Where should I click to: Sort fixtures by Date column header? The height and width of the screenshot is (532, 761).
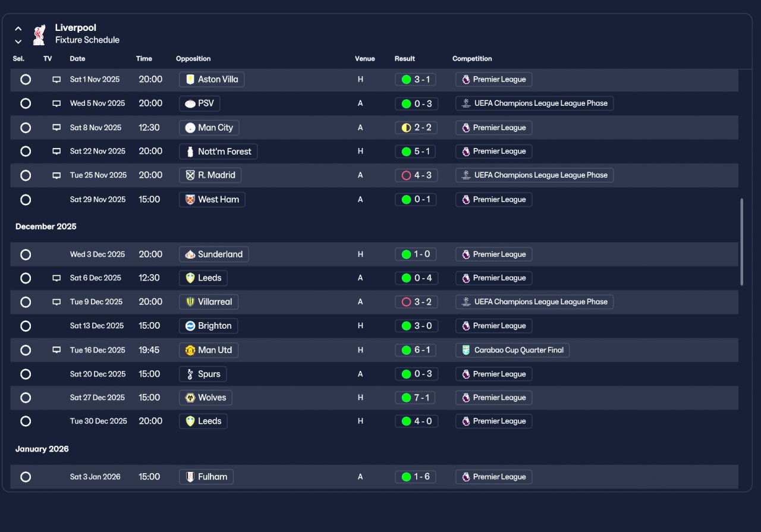tap(77, 59)
